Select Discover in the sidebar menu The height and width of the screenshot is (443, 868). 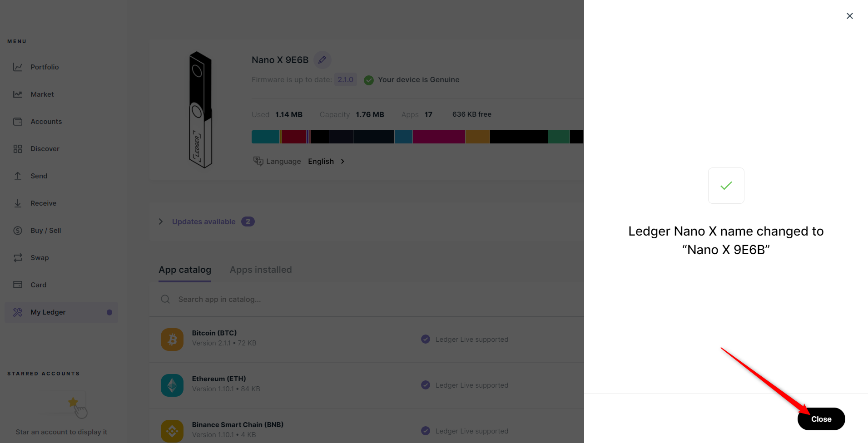45,149
